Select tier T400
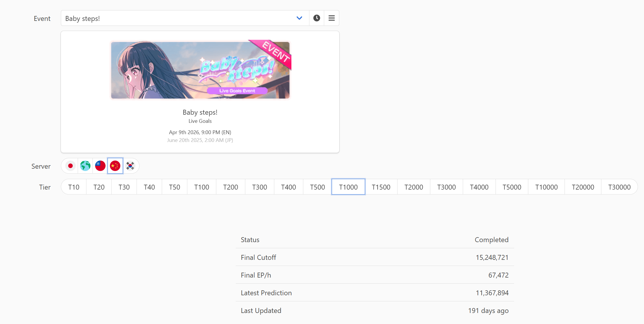Viewport: 644px width, 324px height. point(289,187)
